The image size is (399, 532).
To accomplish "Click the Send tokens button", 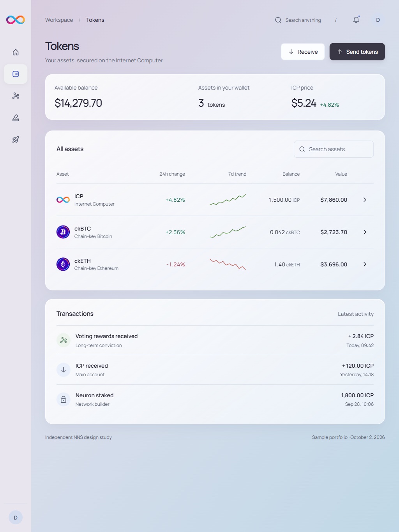I will click(357, 52).
